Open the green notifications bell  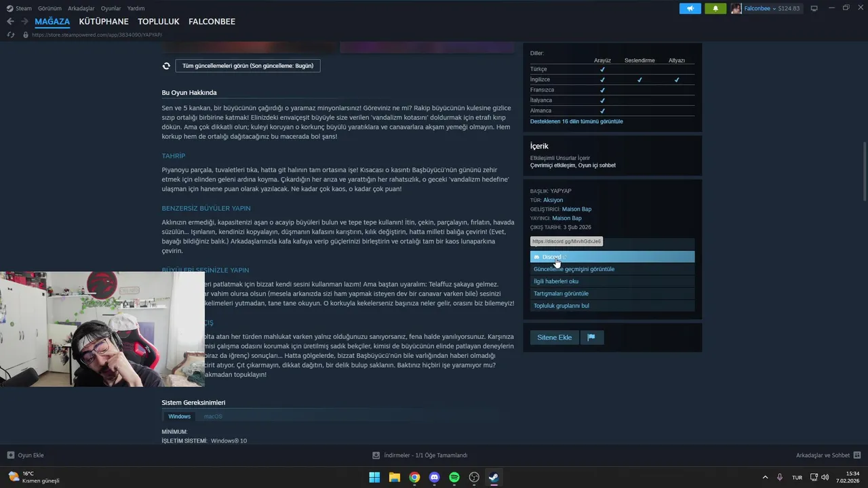715,8
